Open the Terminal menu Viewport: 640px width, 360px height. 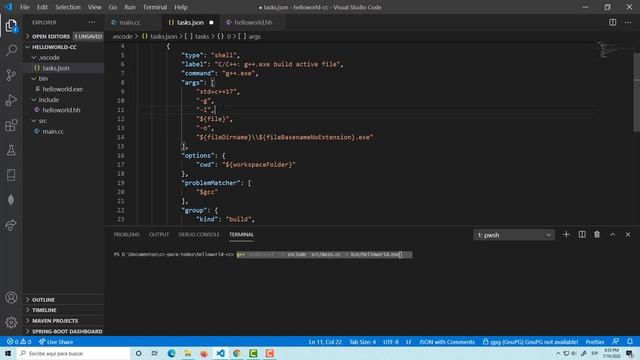[x=155, y=7]
